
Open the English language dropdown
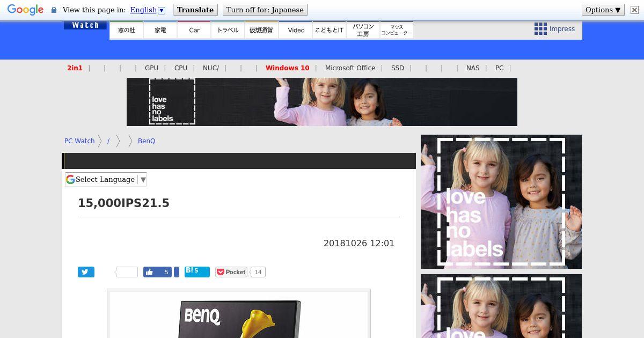point(148,10)
